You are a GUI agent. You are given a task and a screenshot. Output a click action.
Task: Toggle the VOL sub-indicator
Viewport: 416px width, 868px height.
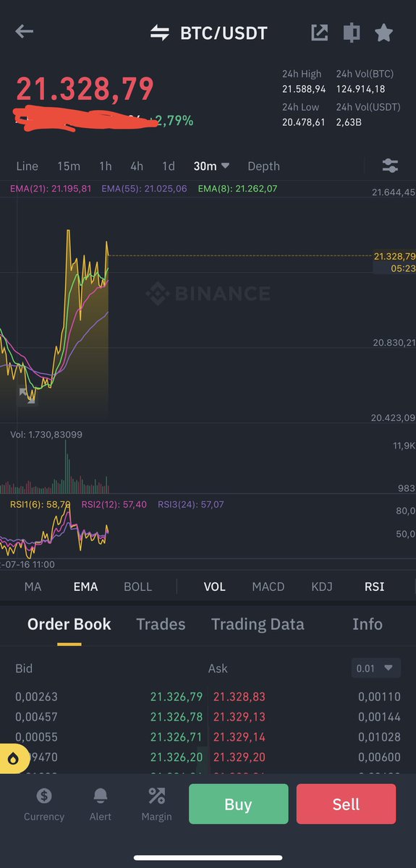pyautogui.click(x=215, y=587)
